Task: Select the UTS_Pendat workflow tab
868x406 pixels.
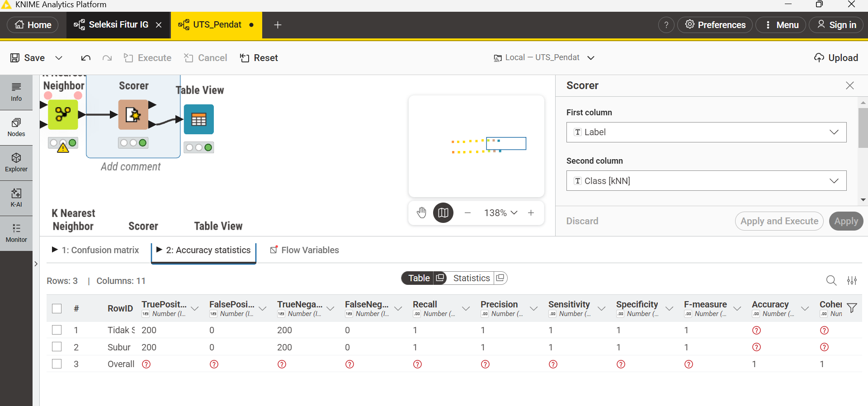Action: (216, 25)
